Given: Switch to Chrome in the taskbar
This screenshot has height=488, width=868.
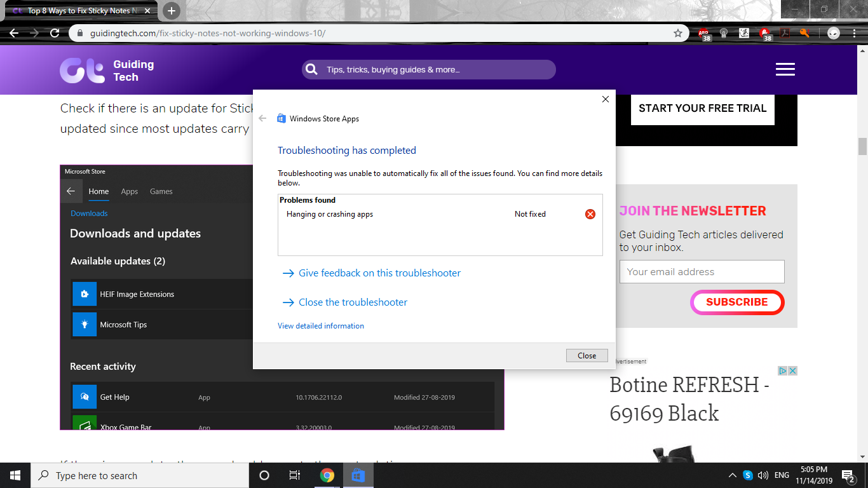Looking at the screenshot, I should (327, 475).
